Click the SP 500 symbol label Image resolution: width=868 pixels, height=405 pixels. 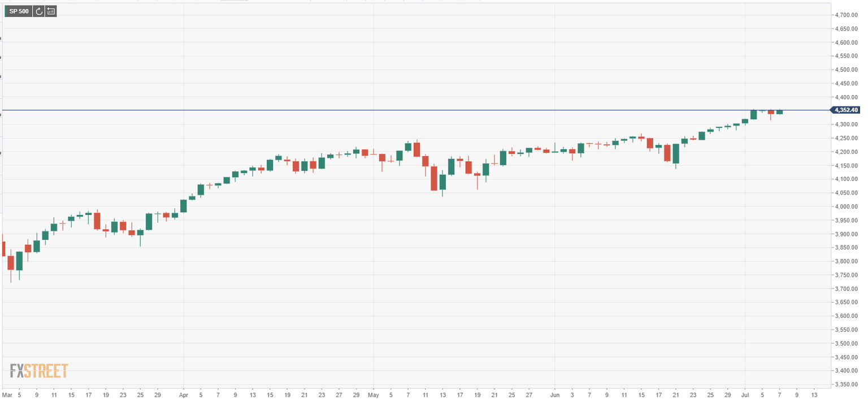point(19,11)
